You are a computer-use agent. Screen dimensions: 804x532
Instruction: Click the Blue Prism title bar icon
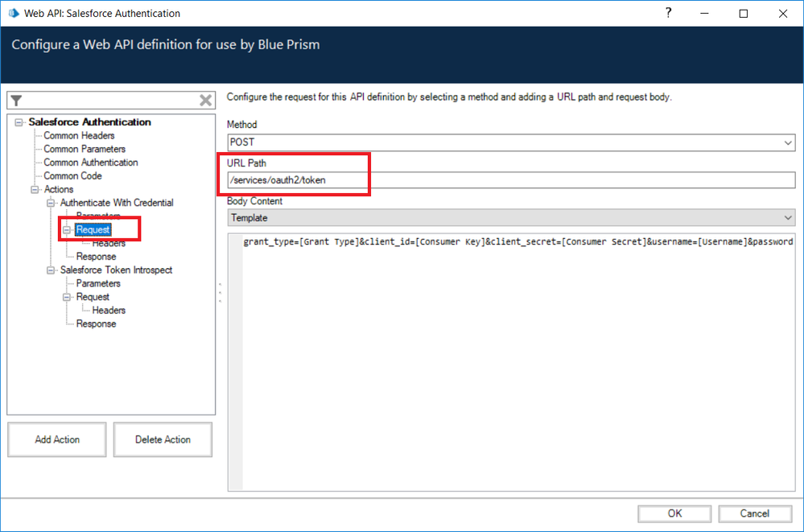(x=14, y=14)
